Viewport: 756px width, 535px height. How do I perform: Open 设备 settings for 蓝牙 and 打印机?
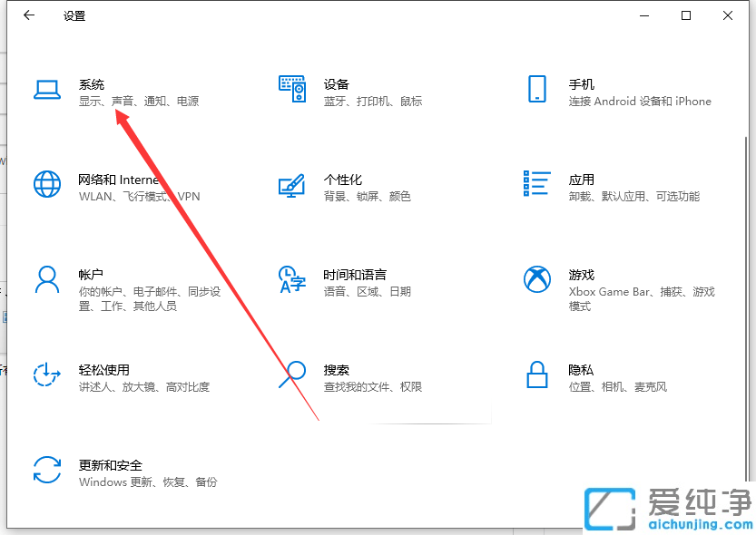coord(336,84)
